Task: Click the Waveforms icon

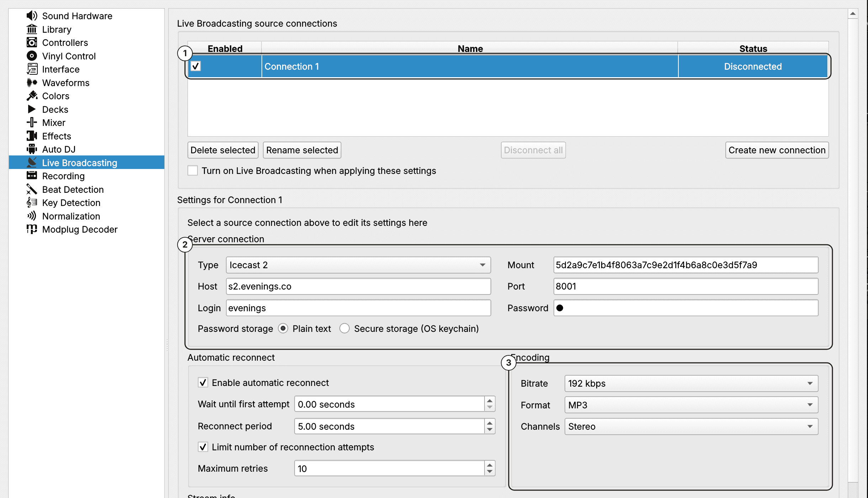Action: pyautogui.click(x=32, y=83)
